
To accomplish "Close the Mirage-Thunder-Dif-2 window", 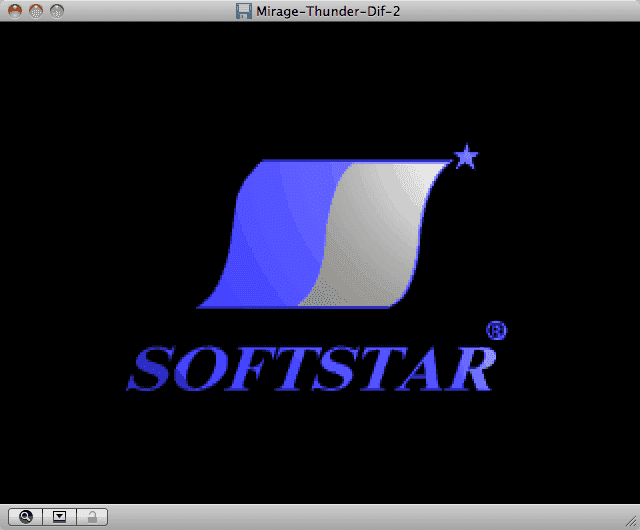I will coord(15,11).
